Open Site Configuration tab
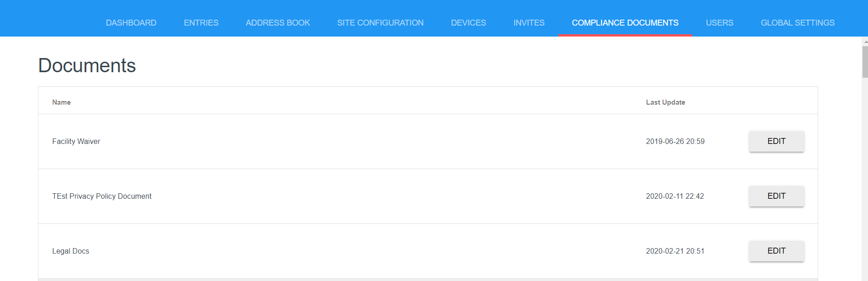Viewport: 868px width, 281px height. (380, 23)
